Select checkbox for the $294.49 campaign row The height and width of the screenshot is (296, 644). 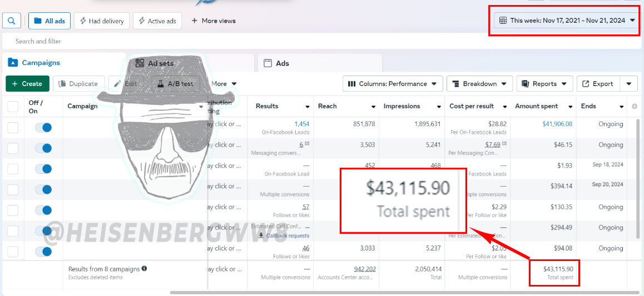13,231
